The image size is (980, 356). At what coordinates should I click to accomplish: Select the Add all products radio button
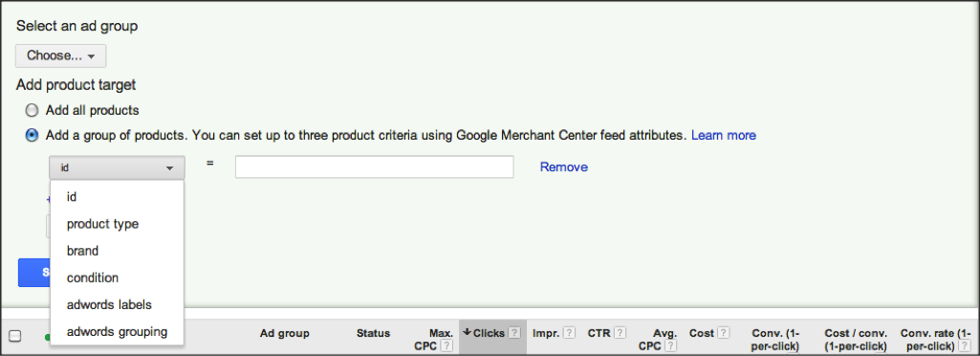click(32, 111)
